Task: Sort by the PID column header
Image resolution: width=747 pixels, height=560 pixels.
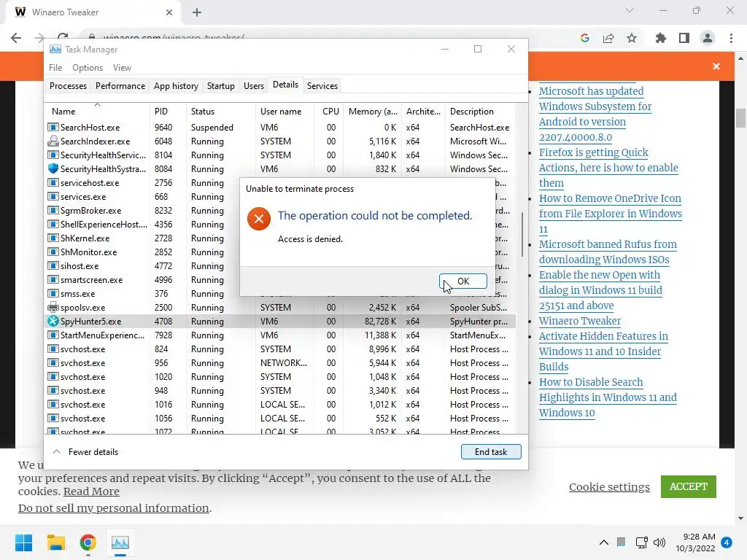Action: pyautogui.click(x=167, y=111)
